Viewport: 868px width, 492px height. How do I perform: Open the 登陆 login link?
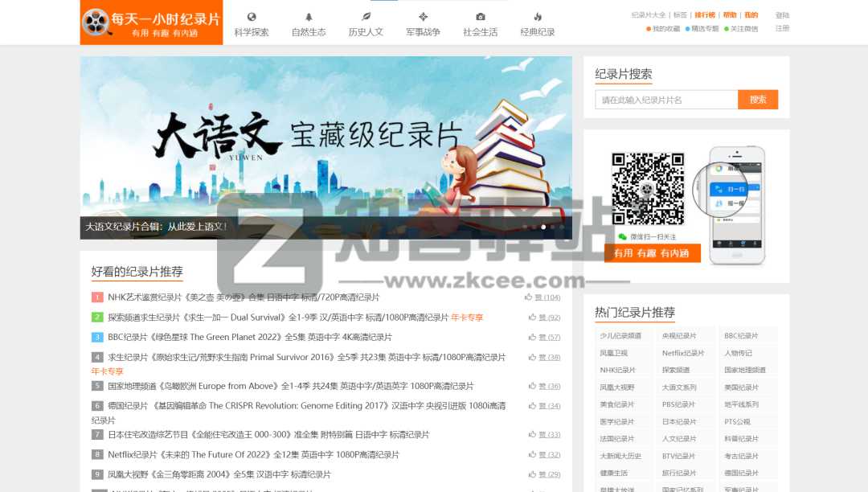tap(783, 14)
